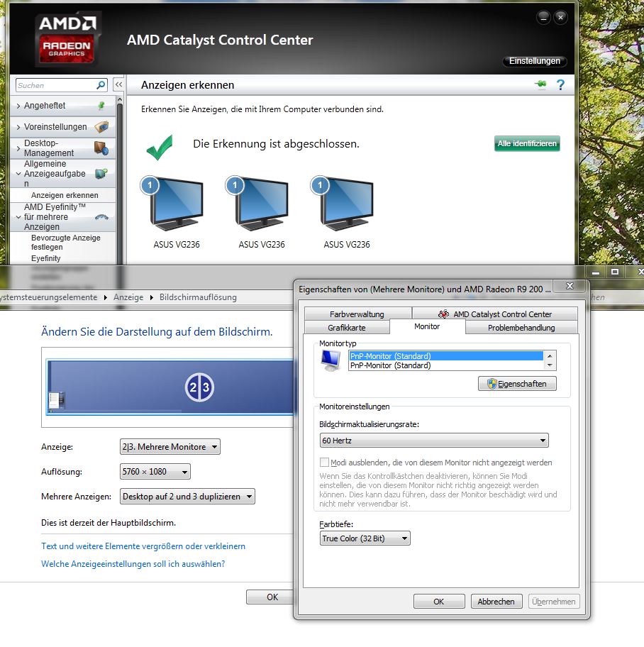Open the Farbtiefe dropdown True Color
The width and height of the screenshot is (644, 647).
pyautogui.click(x=365, y=538)
